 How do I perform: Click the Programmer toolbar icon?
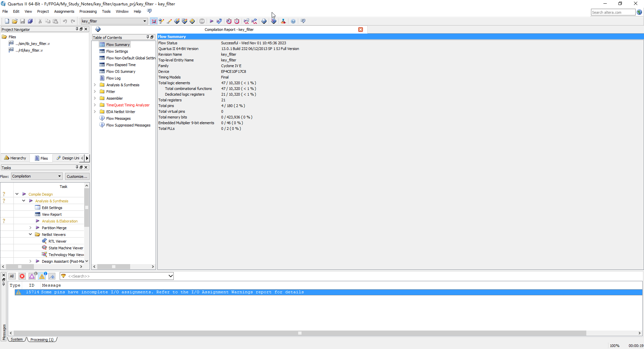[x=274, y=21]
